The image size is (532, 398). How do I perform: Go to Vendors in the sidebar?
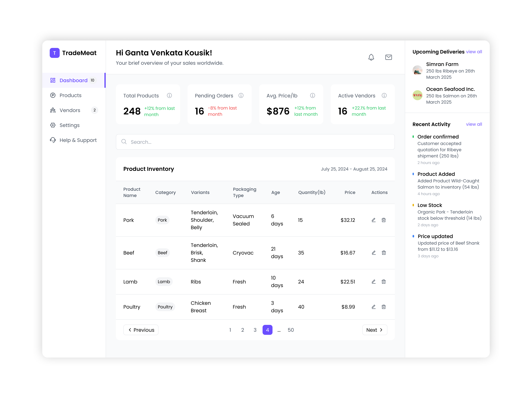click(x=70, y=110)
